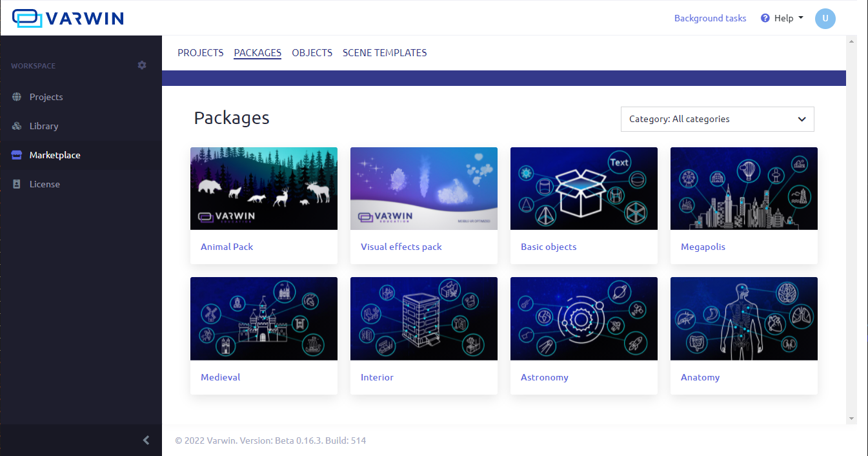Viewport: 868px width, 456px height.
Task: Collapse the sidebar with the arrow
Action: tap(146, 440)
